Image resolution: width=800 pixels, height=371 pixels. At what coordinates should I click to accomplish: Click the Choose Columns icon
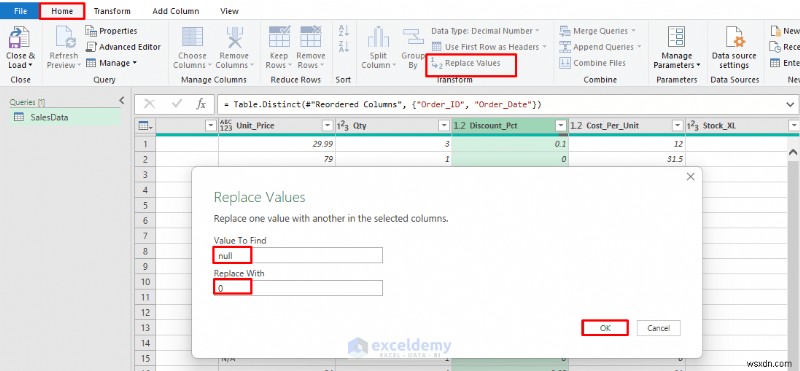(192, 37)
